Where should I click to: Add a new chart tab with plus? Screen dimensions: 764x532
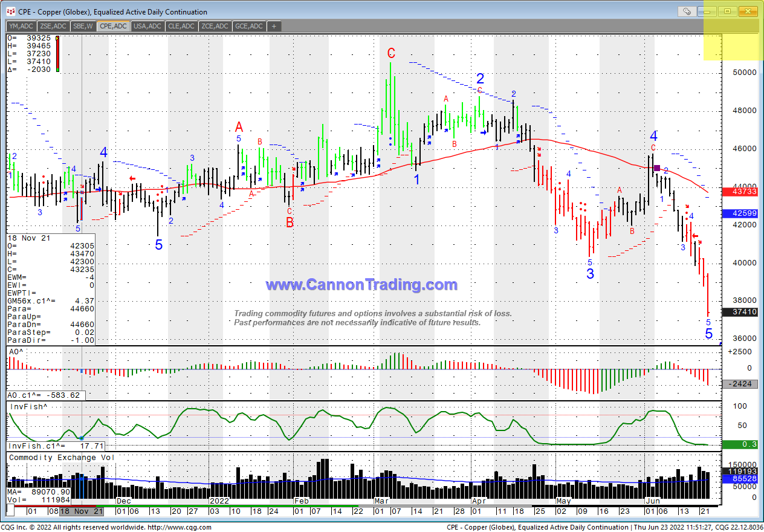(x=274, y=26)
